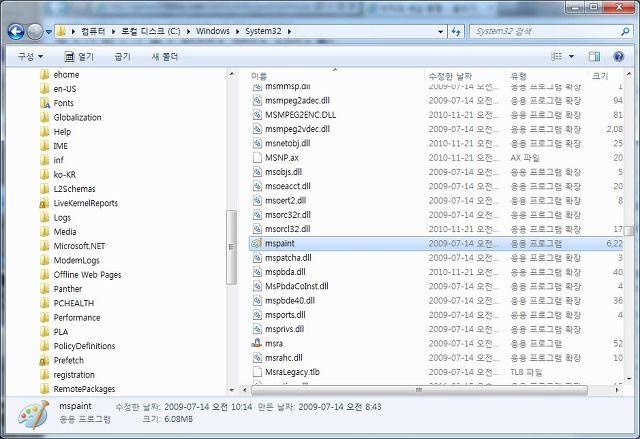This screenshot has height=439, width=640.
Task: Click the file list scroll right arrow
Action: click(x=617, y=390)
